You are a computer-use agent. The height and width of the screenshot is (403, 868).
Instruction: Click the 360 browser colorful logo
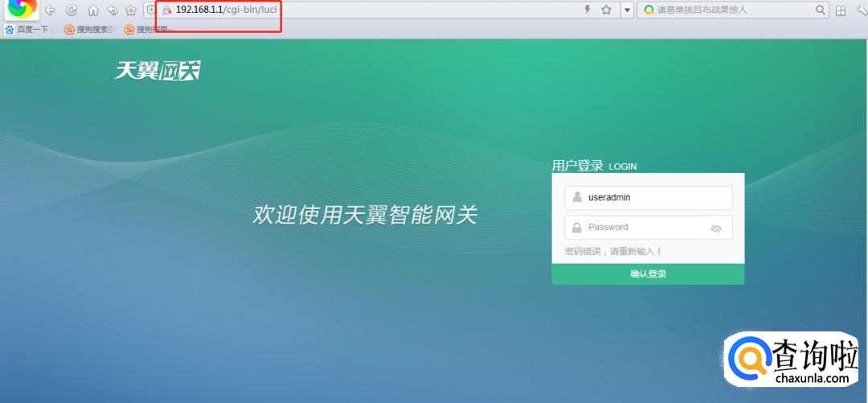23,9
